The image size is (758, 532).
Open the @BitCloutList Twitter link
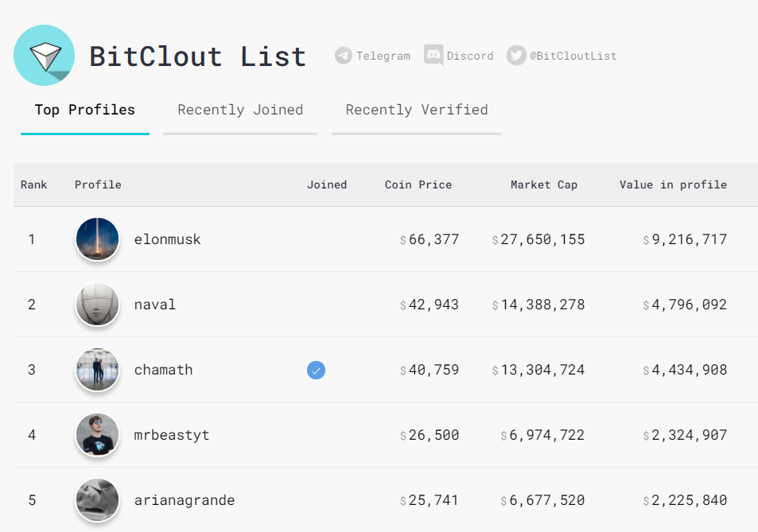(562, 56)
